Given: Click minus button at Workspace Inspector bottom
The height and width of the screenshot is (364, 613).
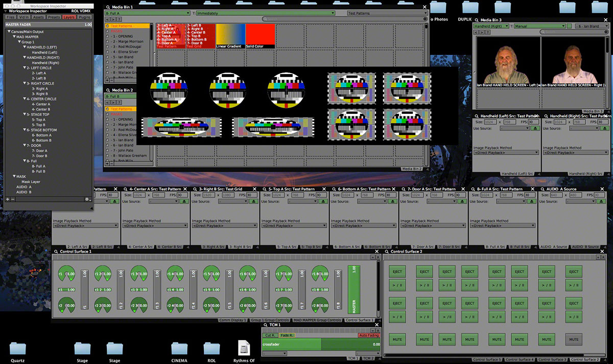Looking at the screenshot, I should point(13,199).
